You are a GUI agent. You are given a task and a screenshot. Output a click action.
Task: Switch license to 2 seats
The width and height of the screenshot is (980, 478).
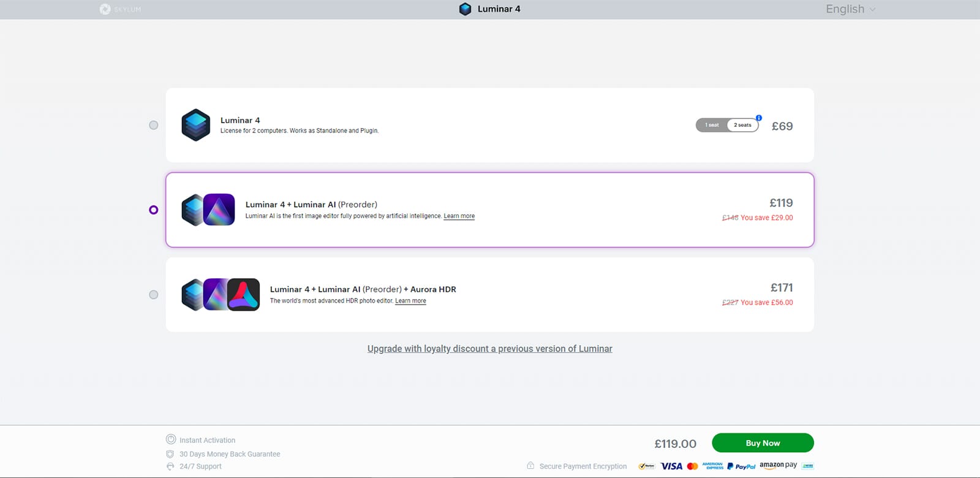point(742,125)
